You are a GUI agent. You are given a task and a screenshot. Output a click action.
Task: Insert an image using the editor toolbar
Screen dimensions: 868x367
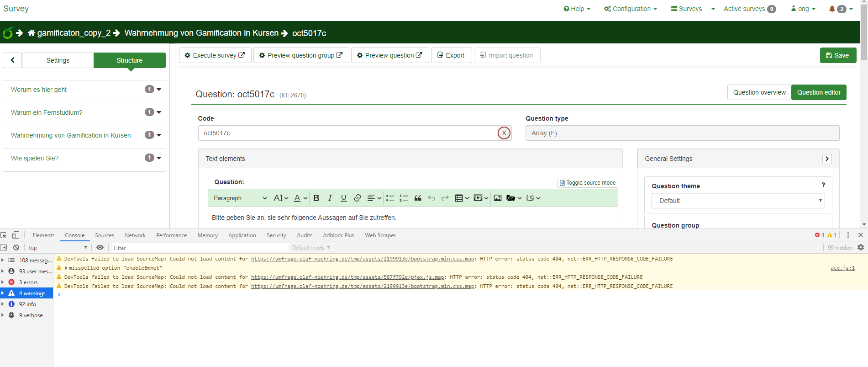point(498,198)
